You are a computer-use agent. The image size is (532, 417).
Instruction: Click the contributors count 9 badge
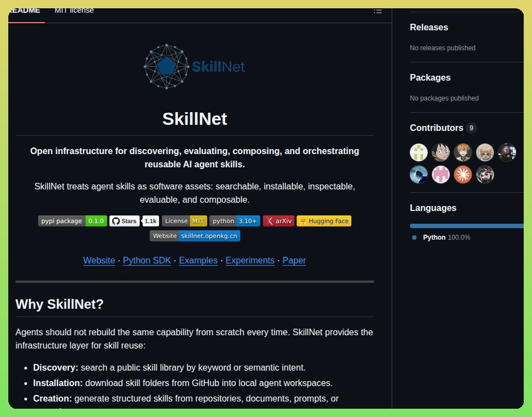click(x=471, y=128)
